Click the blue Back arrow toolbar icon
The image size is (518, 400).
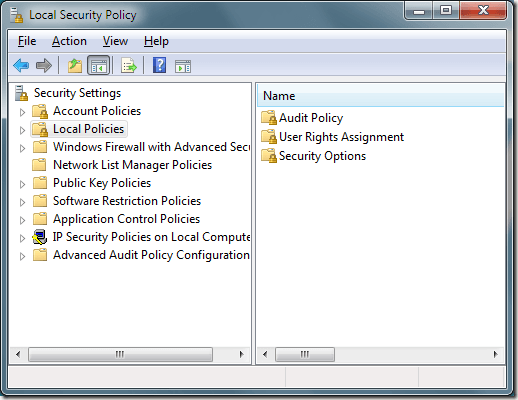click(x=21, y=65)
